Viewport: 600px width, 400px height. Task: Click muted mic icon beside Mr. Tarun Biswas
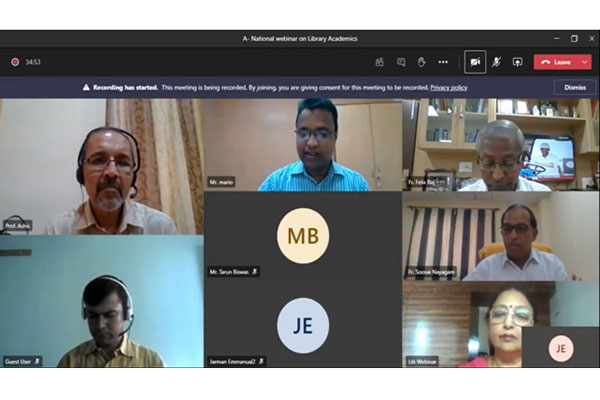[x=254, y=272]
